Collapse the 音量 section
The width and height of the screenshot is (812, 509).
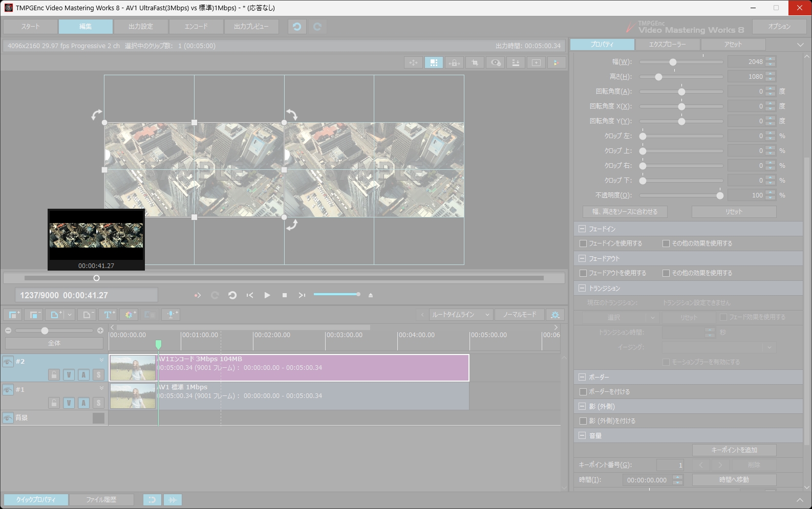pos(582,436)
